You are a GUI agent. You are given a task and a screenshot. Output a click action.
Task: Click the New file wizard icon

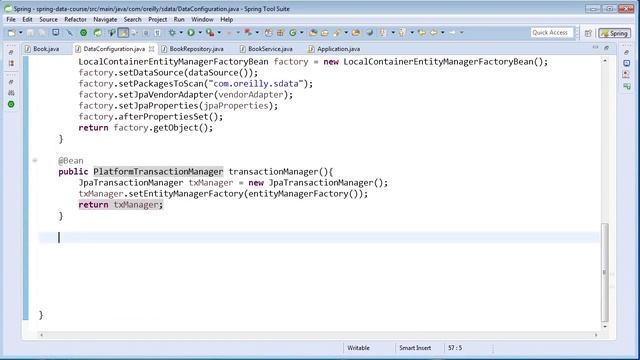tap(11, 33)
